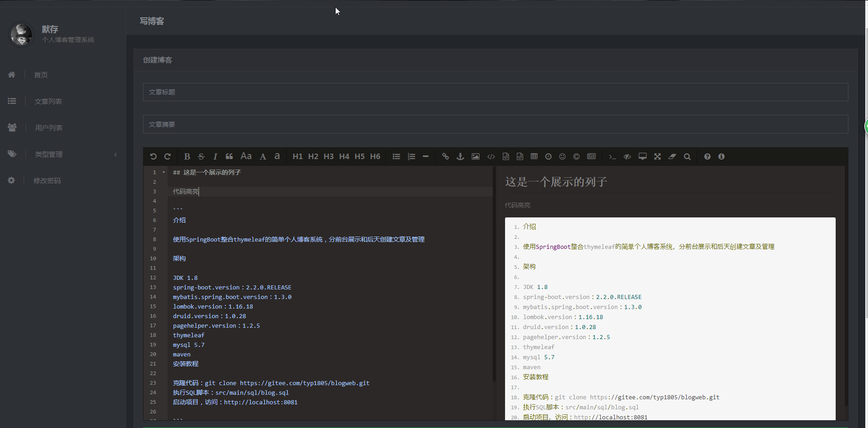Insert an image
Viewport: 868px width, 428px height.
pos(475,156)
